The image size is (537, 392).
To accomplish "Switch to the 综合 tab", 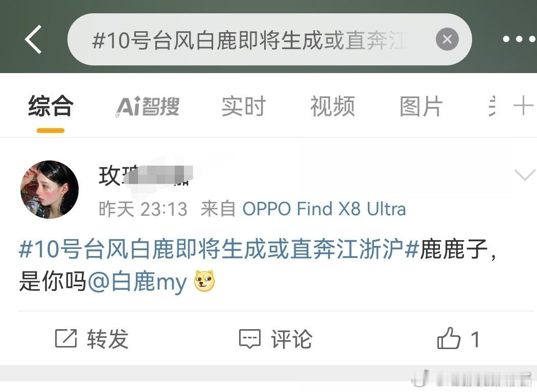I will [x=51, y=106].
